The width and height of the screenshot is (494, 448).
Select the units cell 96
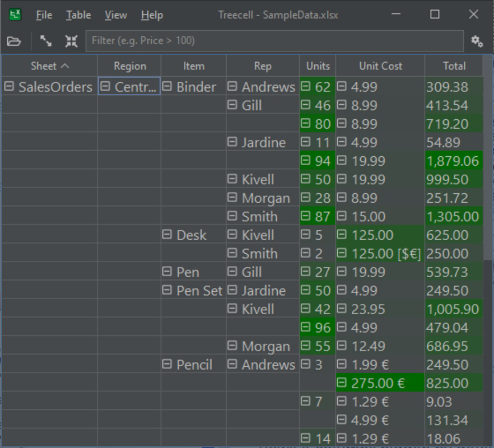(318, 328)
